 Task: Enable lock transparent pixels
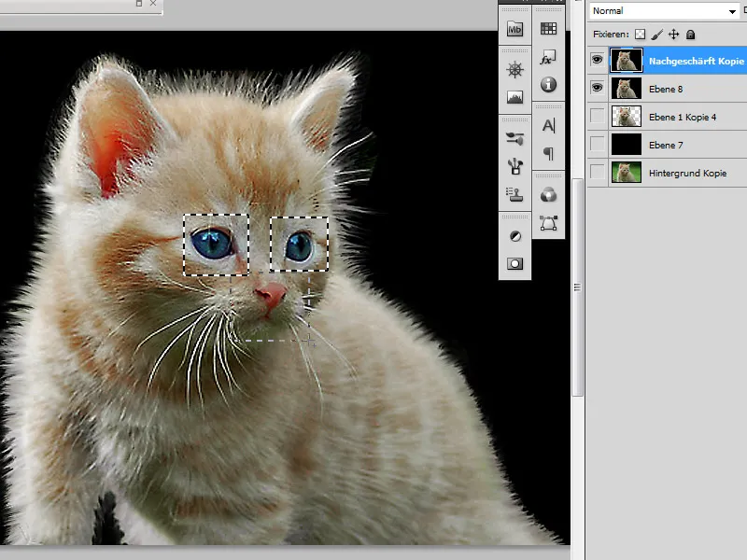tap(640, 34)
